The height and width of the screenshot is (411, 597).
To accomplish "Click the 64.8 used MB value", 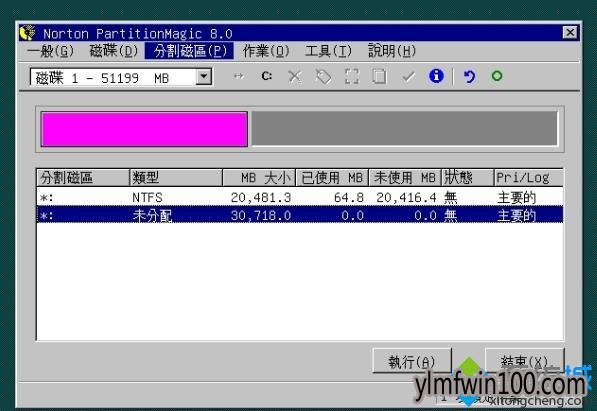I will click(x=349, y=197).
